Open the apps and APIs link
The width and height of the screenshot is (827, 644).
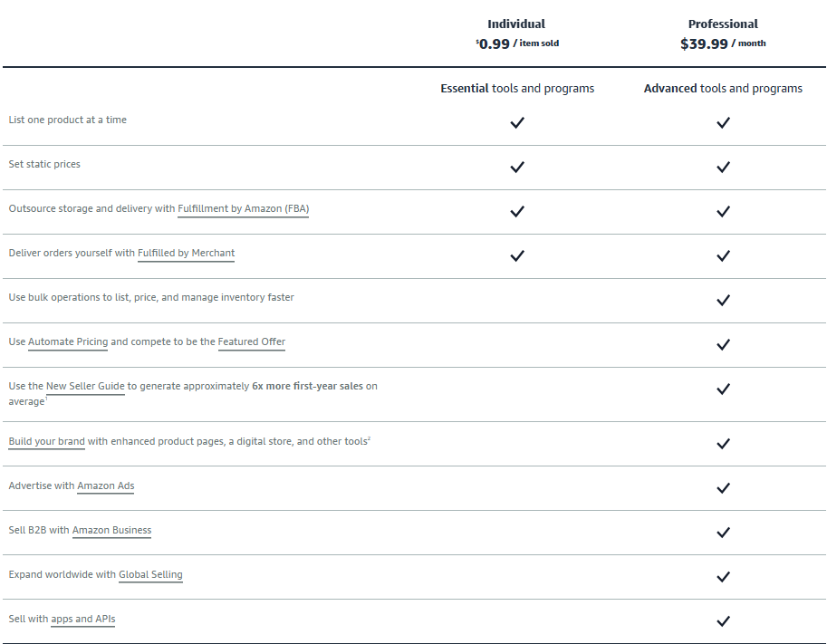point(83,619)
